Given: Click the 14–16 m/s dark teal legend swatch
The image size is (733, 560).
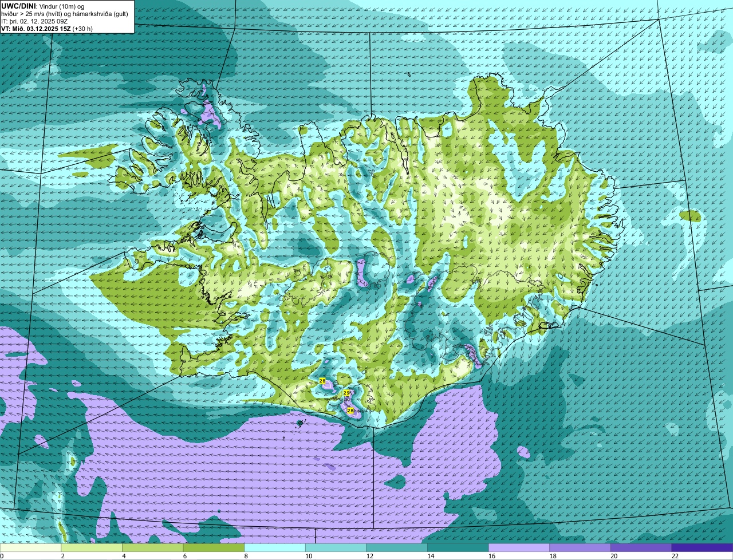Looking at the screenshot, I should pyautogui.click(x=458, y=548).
